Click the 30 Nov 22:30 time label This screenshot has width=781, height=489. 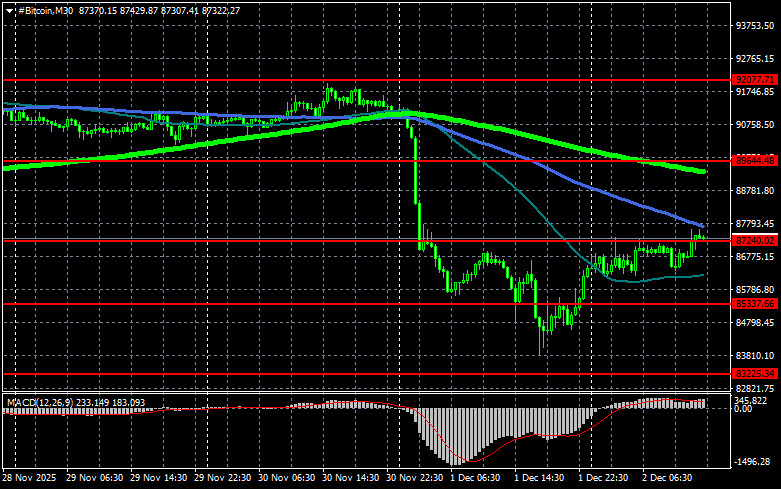(x=414, y=478)
